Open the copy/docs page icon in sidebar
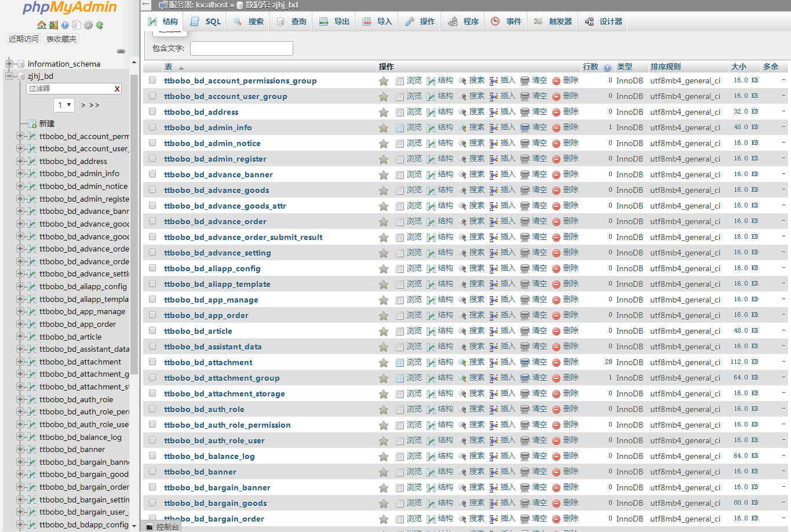 (x=76, y=25)
